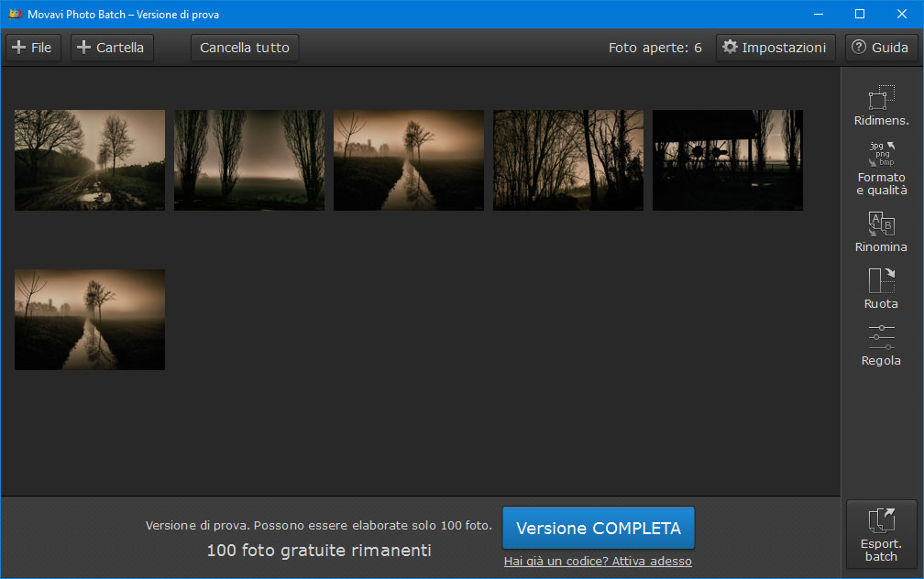Select the Rinomina rename tool
The image size is (924, 579).
coord(881,232)
